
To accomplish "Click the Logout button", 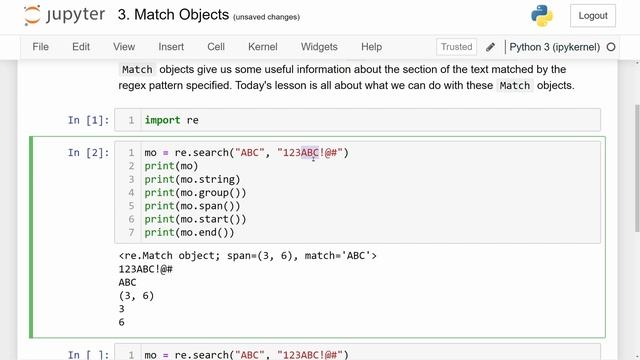I will point(593,16).
